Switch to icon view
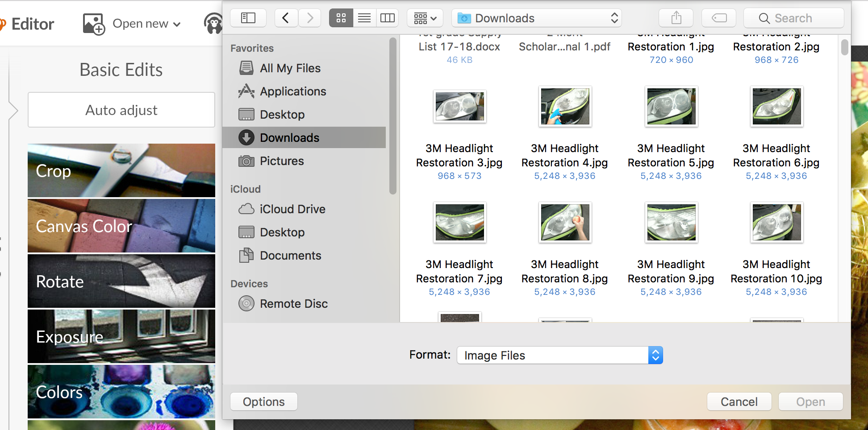The image size is (868, 430). tap(341, 18)
